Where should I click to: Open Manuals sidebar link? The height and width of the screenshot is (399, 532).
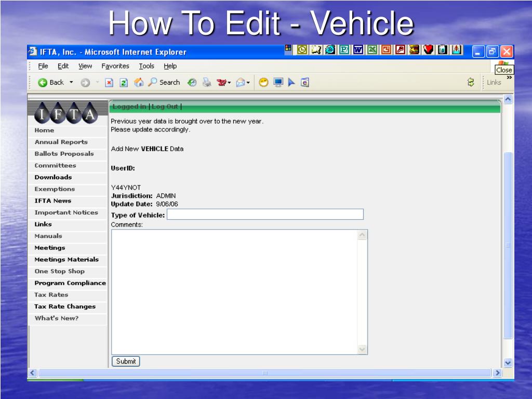[x=48, y=236]
